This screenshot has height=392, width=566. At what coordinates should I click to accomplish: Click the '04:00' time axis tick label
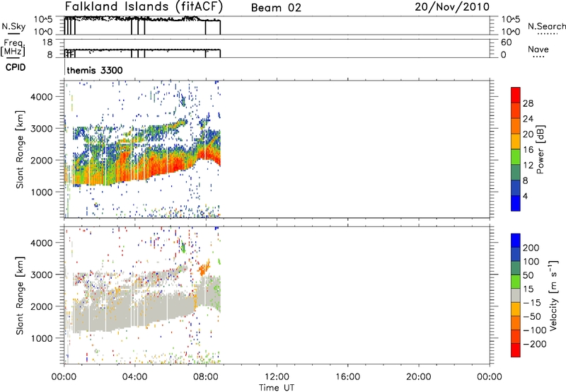click(x=134, y=377)
